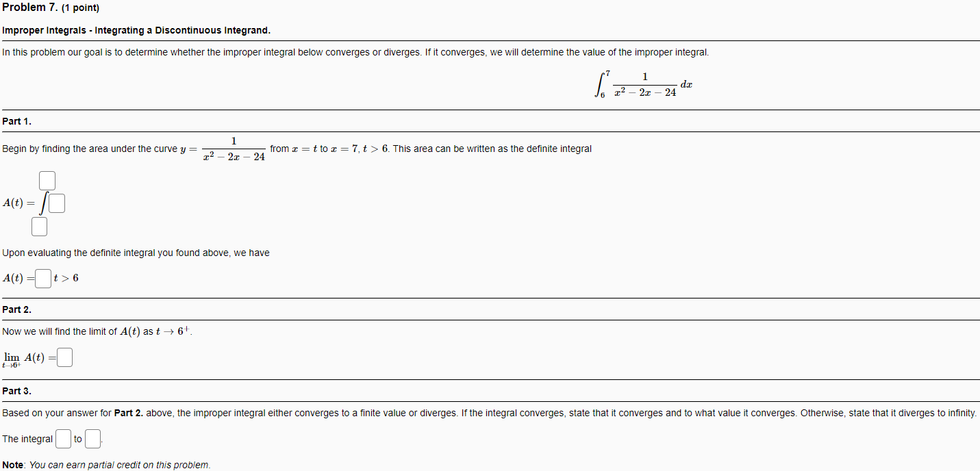Click the displayed improper integral expression
The image size is (980, 471).
click(x=644, y=83)
